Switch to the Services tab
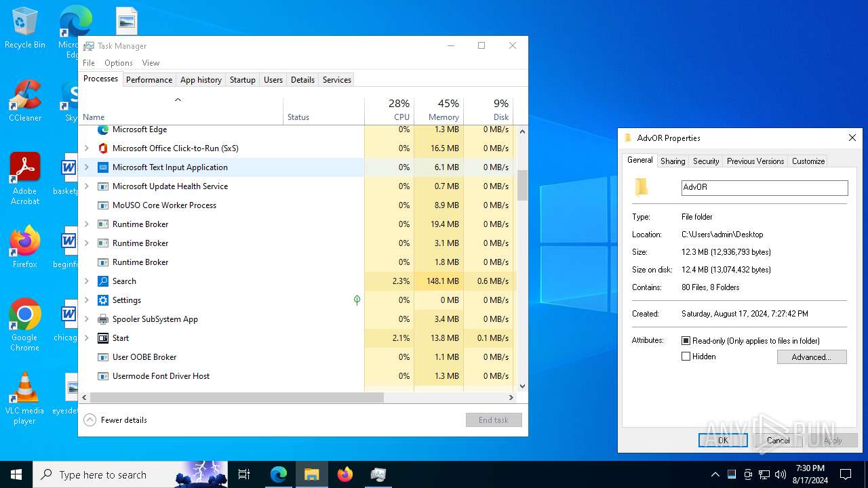Screen dimensions: 868x488 [337, 80]
